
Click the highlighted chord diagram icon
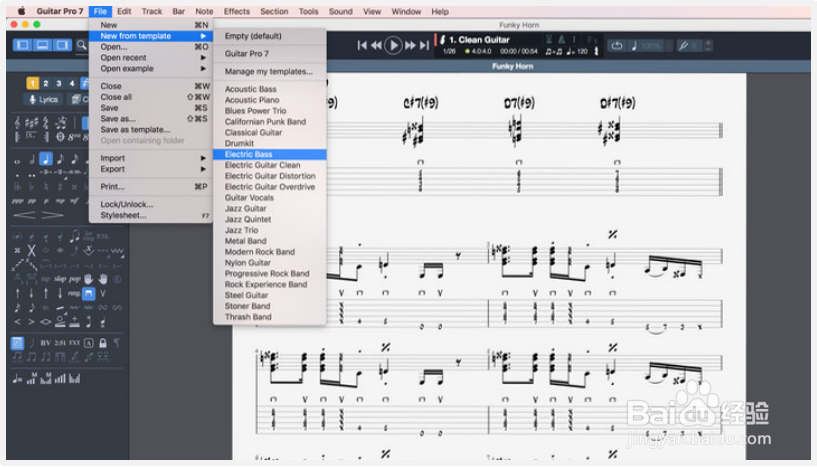17,343
